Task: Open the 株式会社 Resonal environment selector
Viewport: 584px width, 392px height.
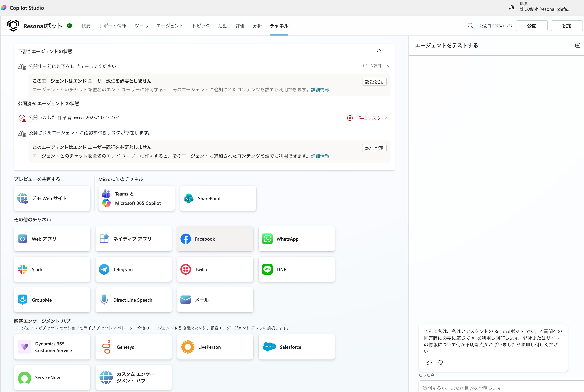Action: (x=545, y=9)
